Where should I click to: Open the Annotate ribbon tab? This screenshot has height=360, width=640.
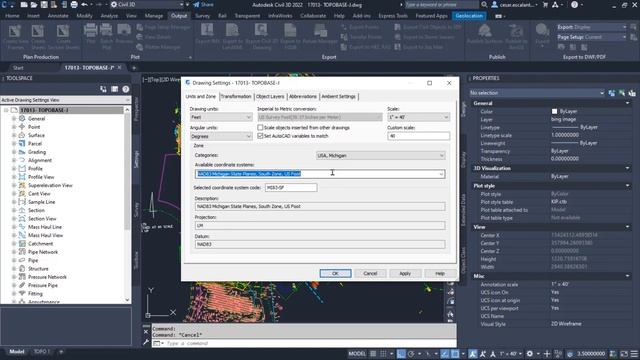click(58, 16)
